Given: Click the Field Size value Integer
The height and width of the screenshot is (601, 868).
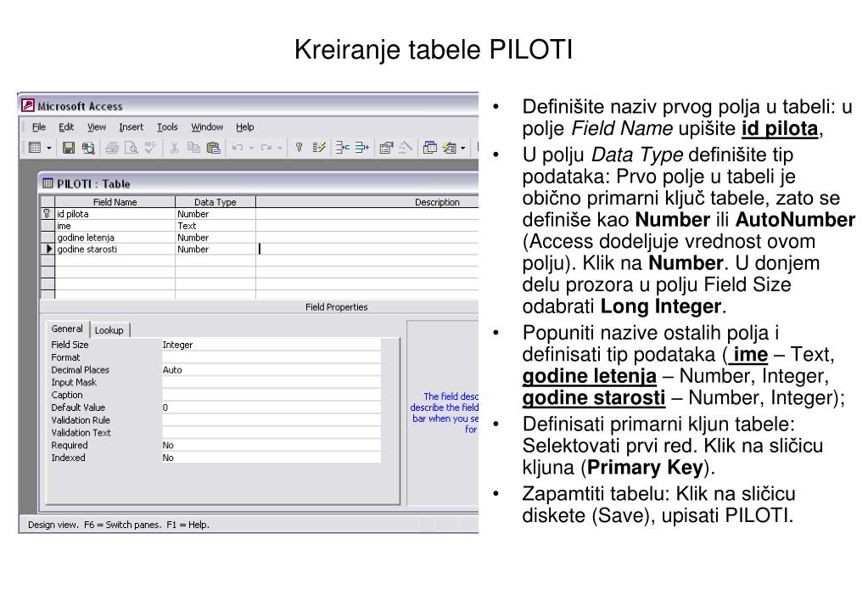Looking at the screenshot, I should click(x=272, y=345).
